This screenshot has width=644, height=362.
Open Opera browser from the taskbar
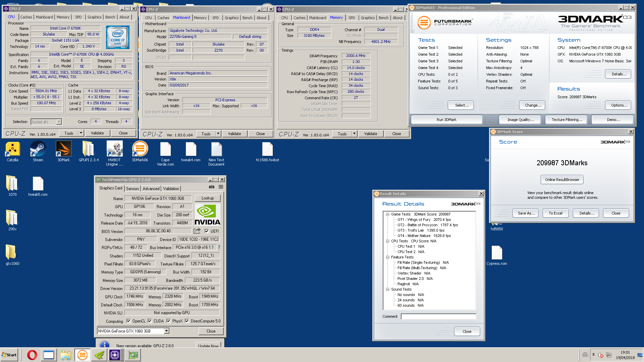(32, 355)
